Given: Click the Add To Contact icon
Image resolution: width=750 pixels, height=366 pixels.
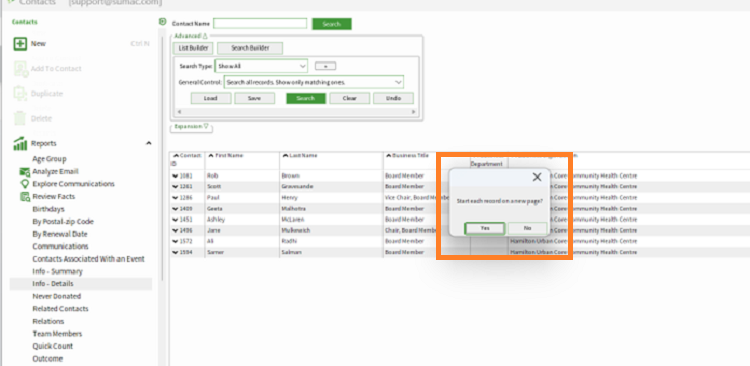Looking at the screenshot, I should tap(20, 68).
